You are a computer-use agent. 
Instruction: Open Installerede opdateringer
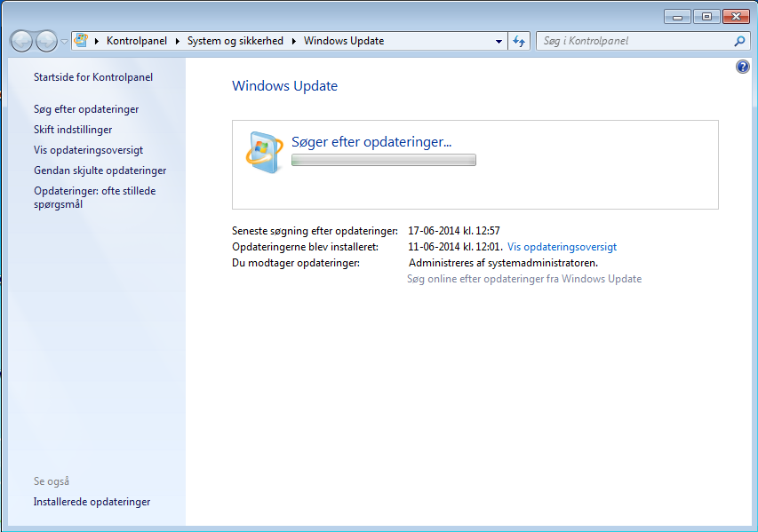pyautogui.click(x=92, y=502)
